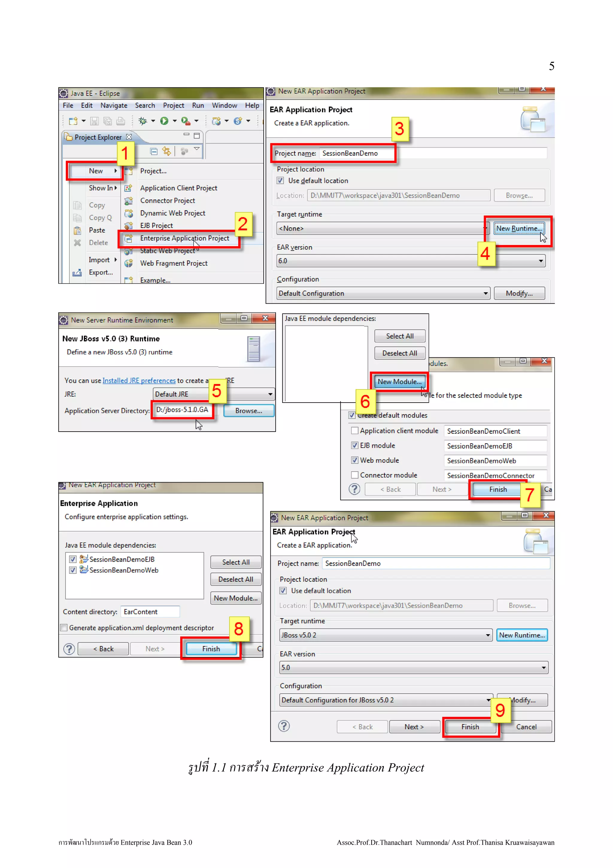
Task: Click help icon in bottom EAR Application Project dialog
Action: pyautogui.click(x=284, y=726)
